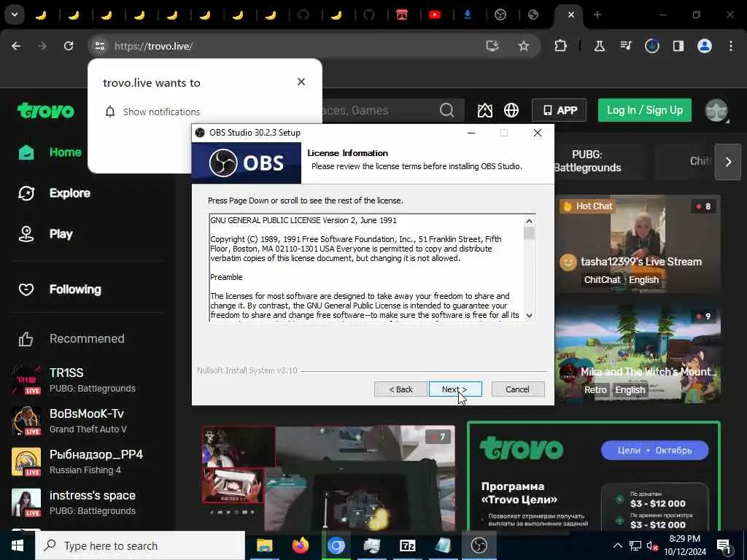
Task: Click muted volume tray icon
Action: click(x=651, y=546)
